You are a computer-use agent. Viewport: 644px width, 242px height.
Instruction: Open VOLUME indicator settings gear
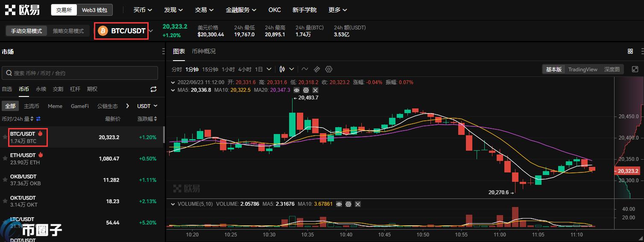[348, 204]
